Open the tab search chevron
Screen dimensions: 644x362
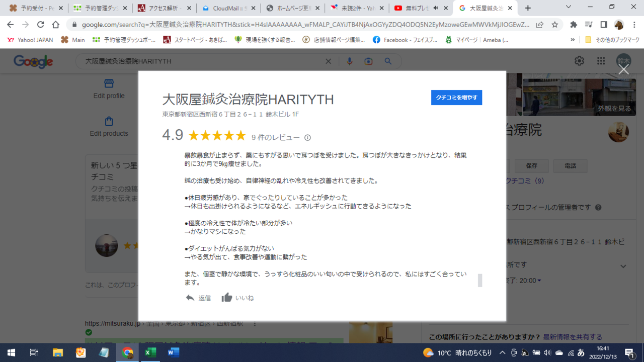point(569,7)
